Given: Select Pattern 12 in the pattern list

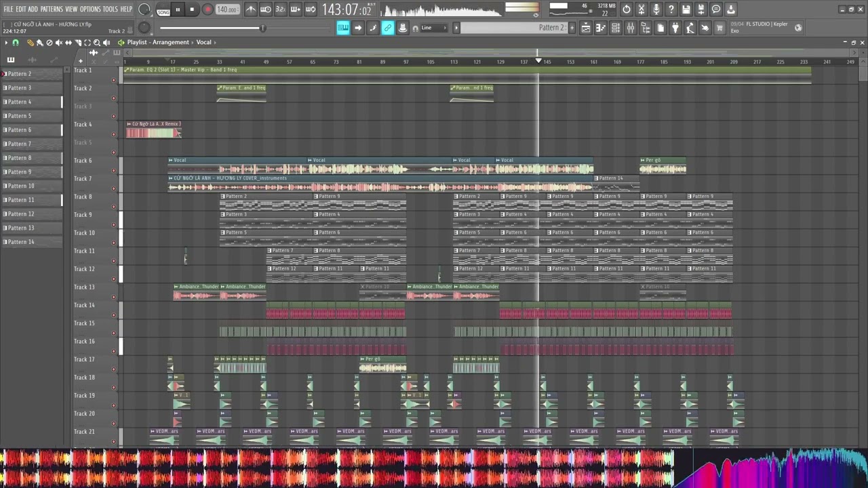Looking at the screenshot, I should coord(32,214).
